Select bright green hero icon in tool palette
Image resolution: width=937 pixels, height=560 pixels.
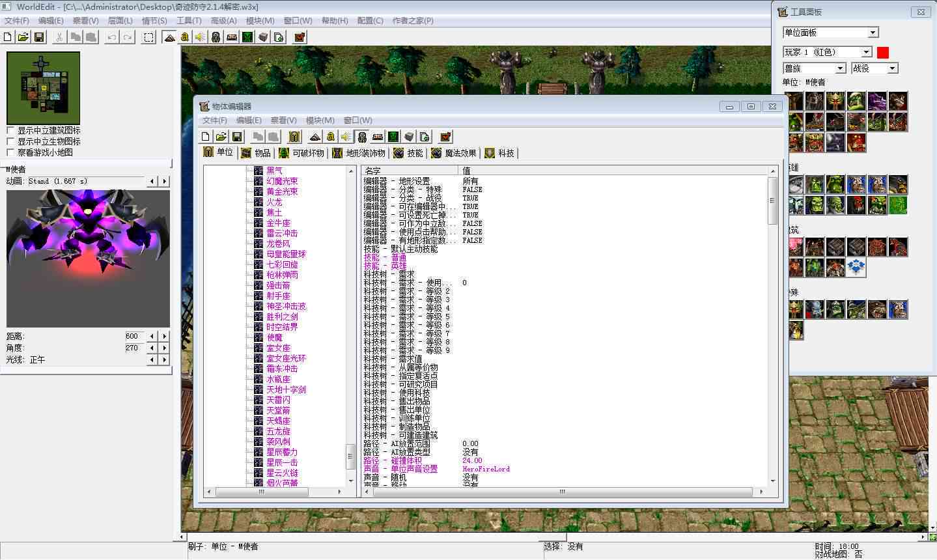click(898, 205)
